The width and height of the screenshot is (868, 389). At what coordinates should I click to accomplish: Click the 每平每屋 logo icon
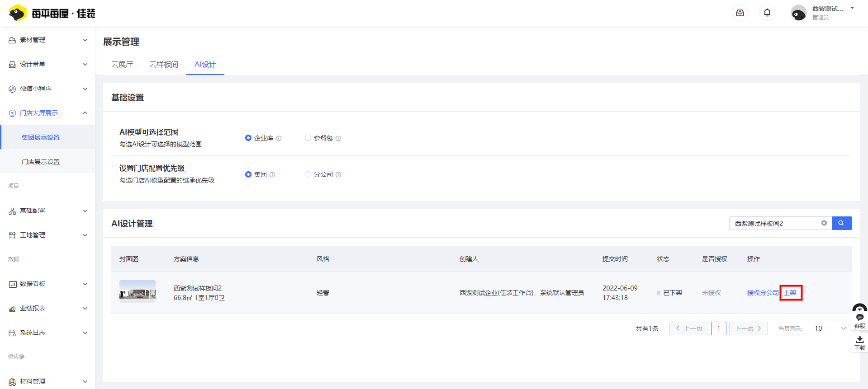tap(17, 13)
